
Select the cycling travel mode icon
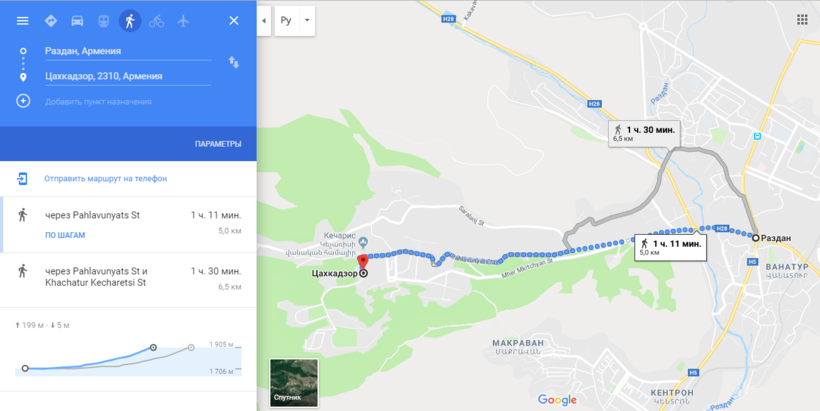pos(156,21)
